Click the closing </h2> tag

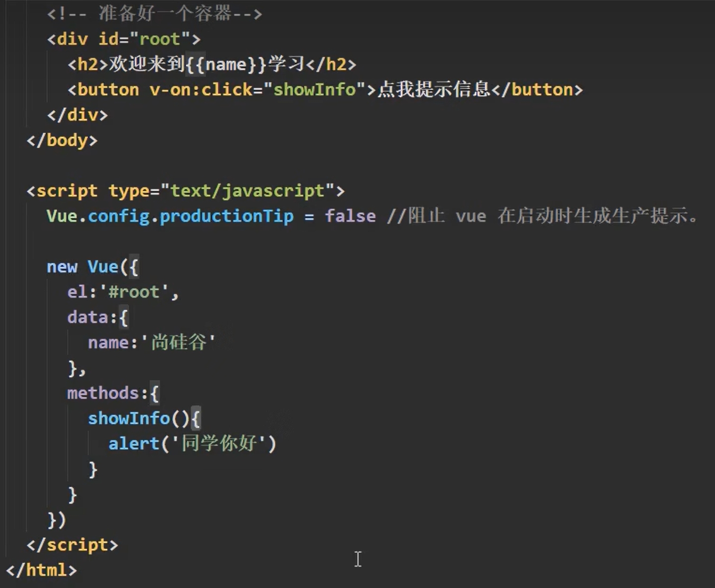(x=331, y=65)
